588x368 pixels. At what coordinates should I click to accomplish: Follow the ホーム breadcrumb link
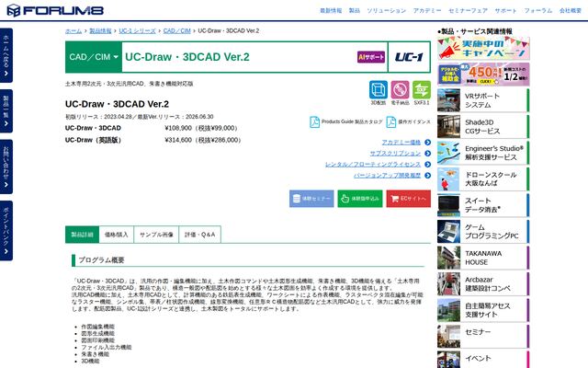coord(73,30)
